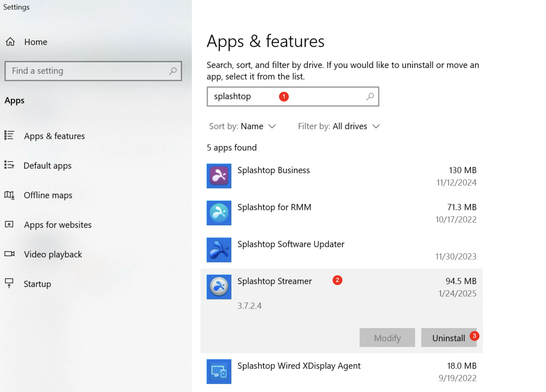Click the 1/24/2025 install date
546x392 pixels.
tap(457, 294)
